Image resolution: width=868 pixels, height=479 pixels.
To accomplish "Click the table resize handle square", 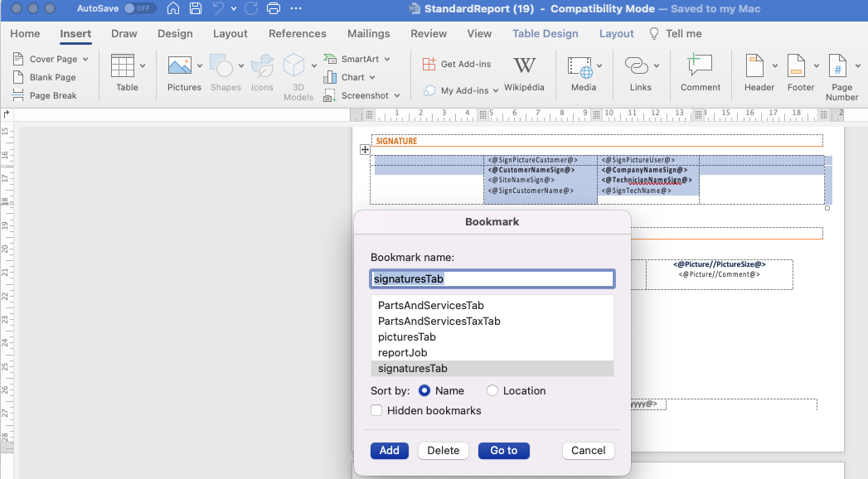I will pos(827,208).
